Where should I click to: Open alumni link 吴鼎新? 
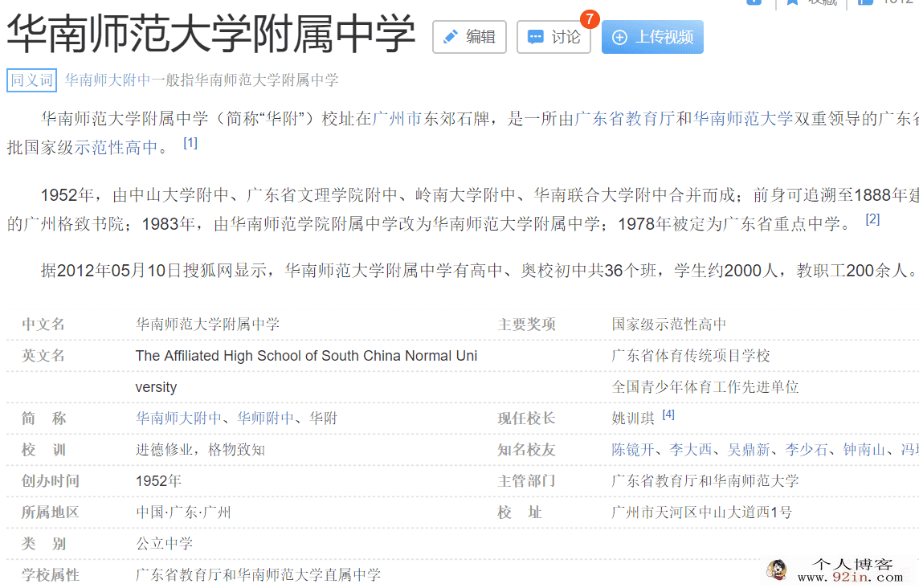coord(749,450)
